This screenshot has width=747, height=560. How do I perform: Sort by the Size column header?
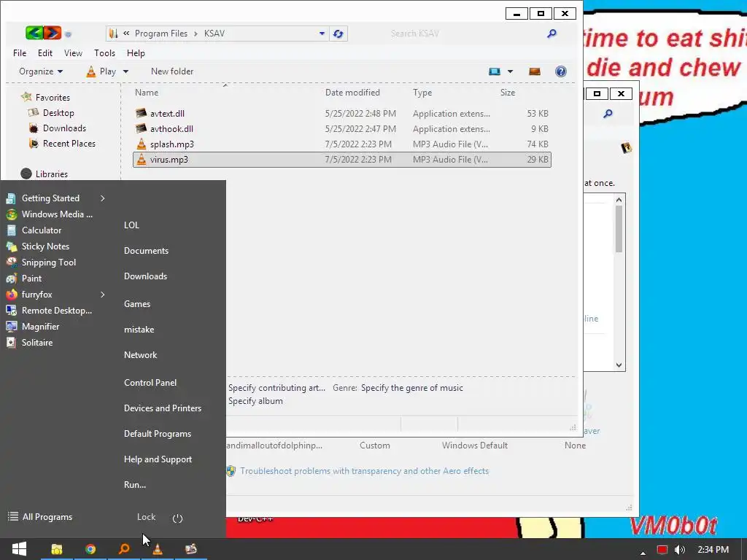point(508,93)
